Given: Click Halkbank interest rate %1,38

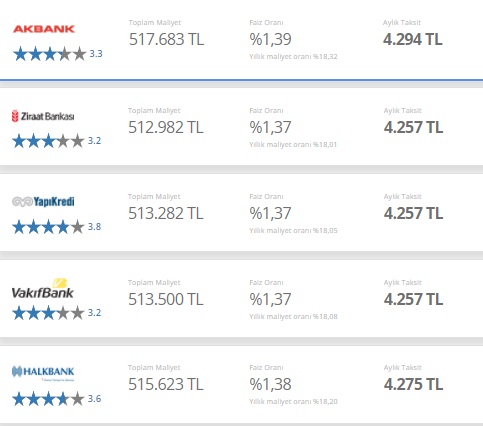Looking at the screenshot, I should click(x=270, y=384).
